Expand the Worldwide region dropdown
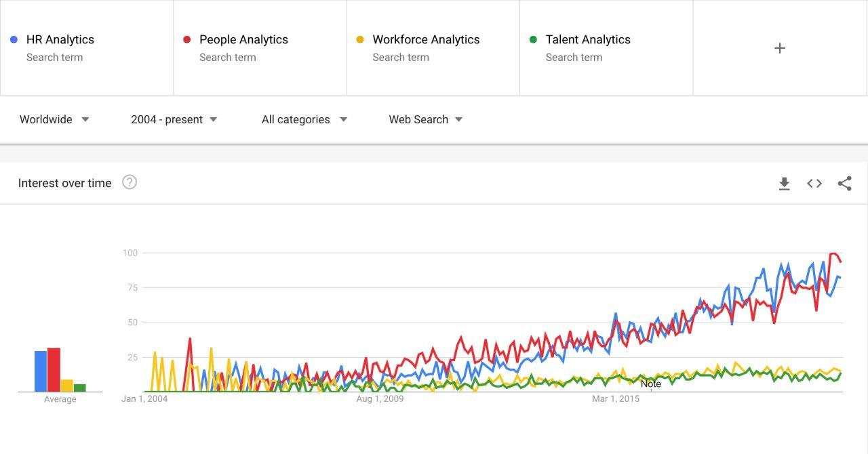The height and width of the screenshot is (454, 868). tap(54, 119)
